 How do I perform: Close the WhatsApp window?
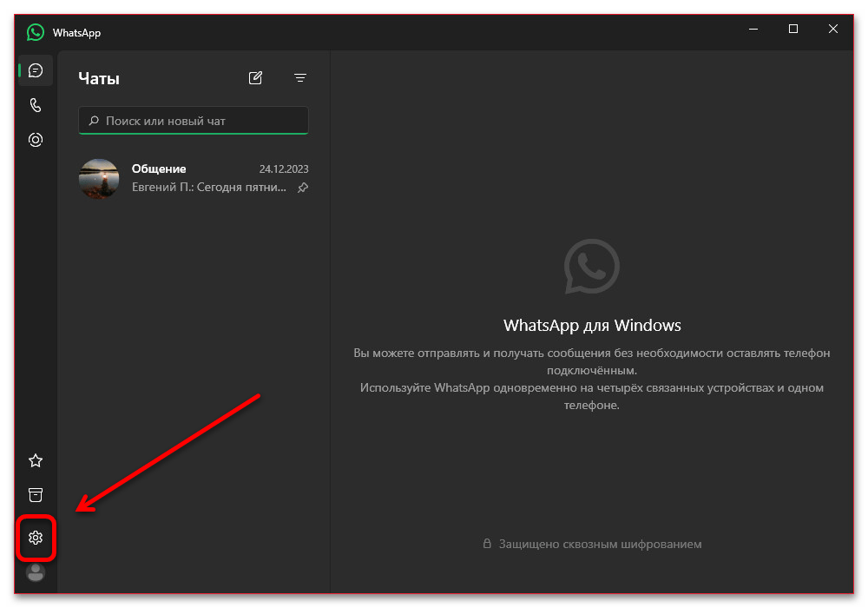click(833, 29)
